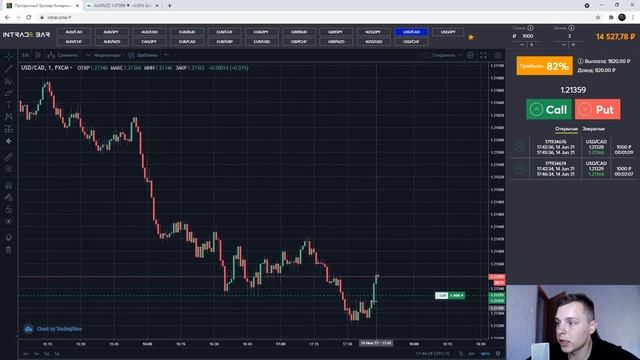Open the time interval selector
Viewport: 640px width, 360px height.
tap(26, 55)
